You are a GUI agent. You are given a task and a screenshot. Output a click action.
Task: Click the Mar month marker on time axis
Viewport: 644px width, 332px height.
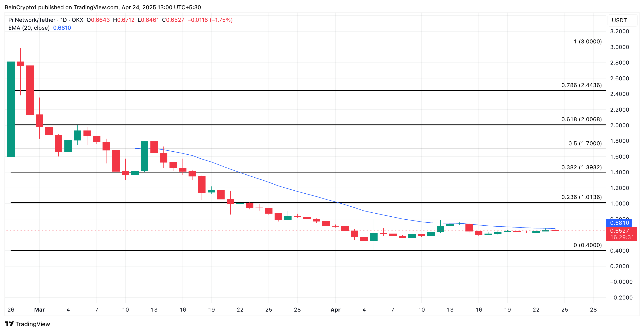tap(39, 309)
